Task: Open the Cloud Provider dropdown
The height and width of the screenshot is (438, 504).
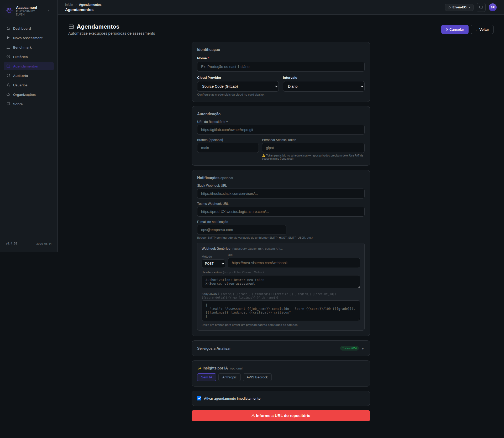Action: tap(238, 86)
